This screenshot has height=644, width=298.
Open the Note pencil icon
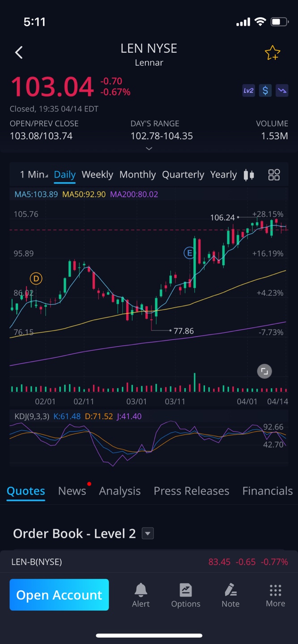230,595
